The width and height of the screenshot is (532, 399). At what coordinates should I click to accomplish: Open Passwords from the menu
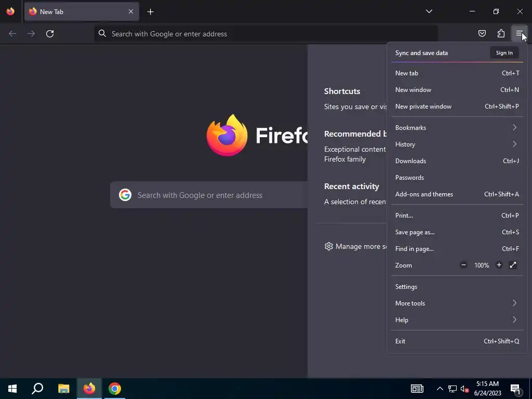point(457,178)
